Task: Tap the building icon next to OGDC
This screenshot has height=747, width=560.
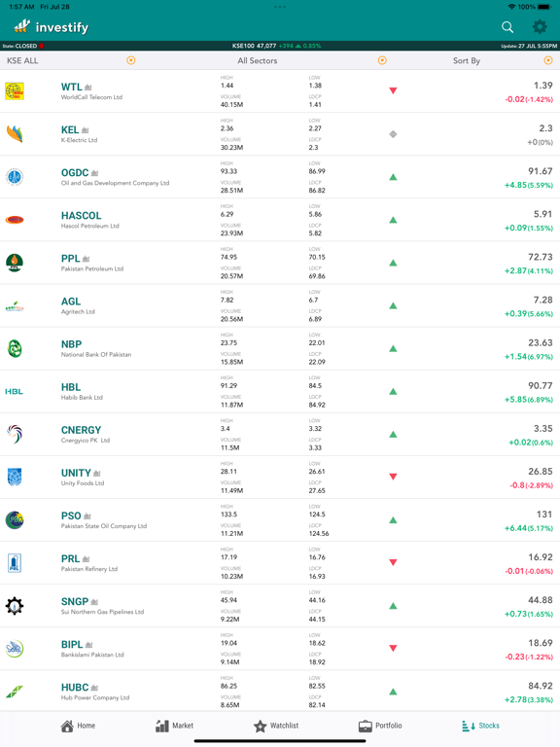Action: (x=94, y=173)
